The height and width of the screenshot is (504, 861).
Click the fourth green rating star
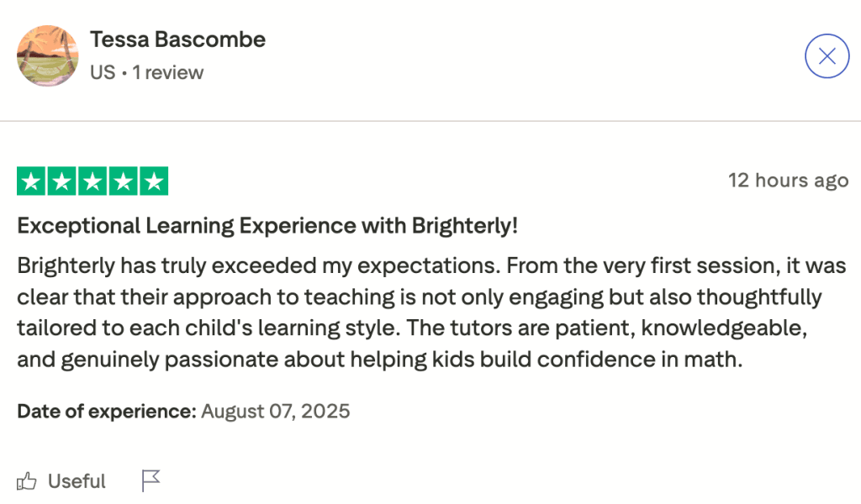click(123, 180)
